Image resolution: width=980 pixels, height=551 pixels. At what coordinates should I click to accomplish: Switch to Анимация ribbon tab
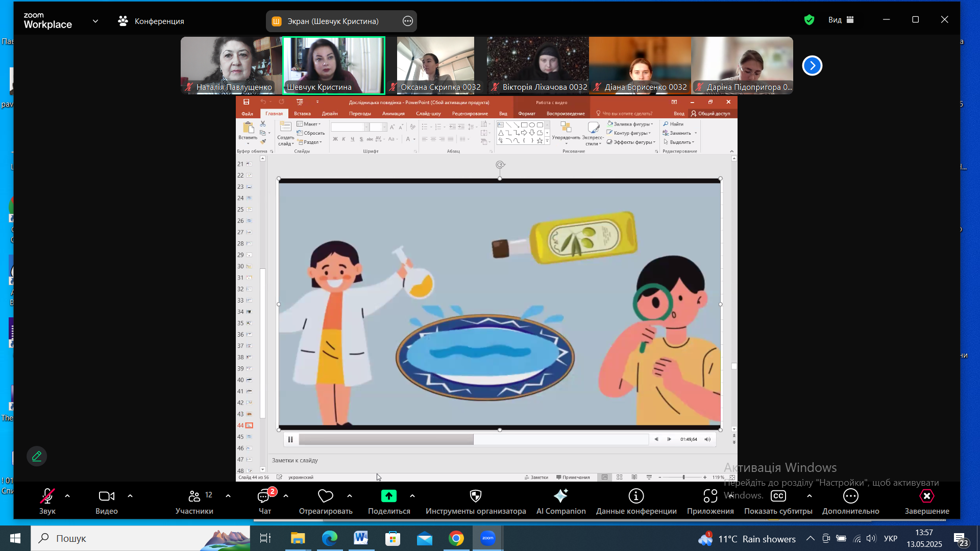393,114
